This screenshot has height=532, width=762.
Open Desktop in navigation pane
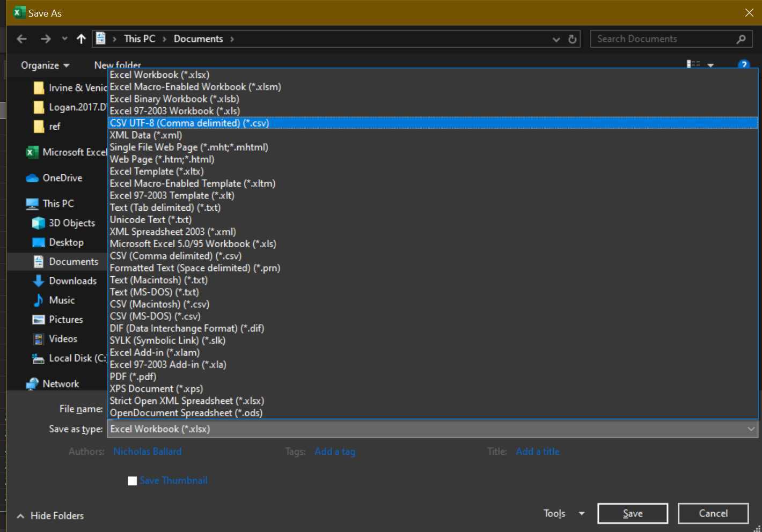(x=58, y=242)
